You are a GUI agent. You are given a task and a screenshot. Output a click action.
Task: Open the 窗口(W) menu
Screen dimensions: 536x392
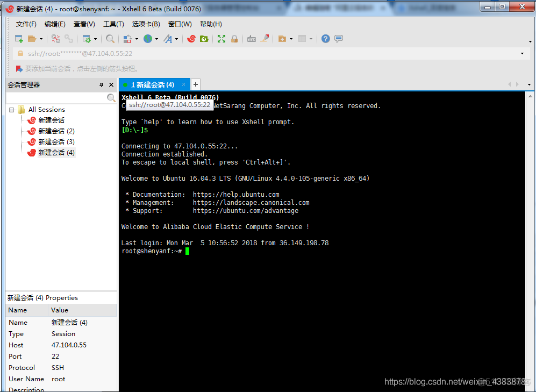click(180, 24)
